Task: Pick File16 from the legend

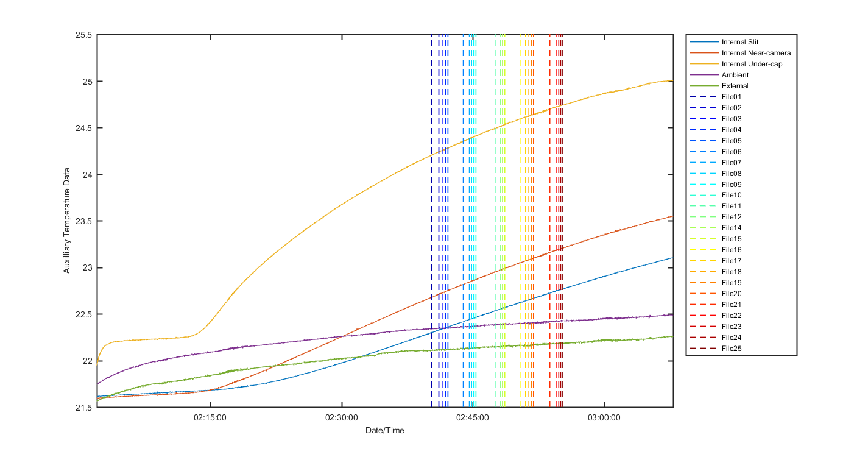Action: pyautogui.click(x=732, y=250)
